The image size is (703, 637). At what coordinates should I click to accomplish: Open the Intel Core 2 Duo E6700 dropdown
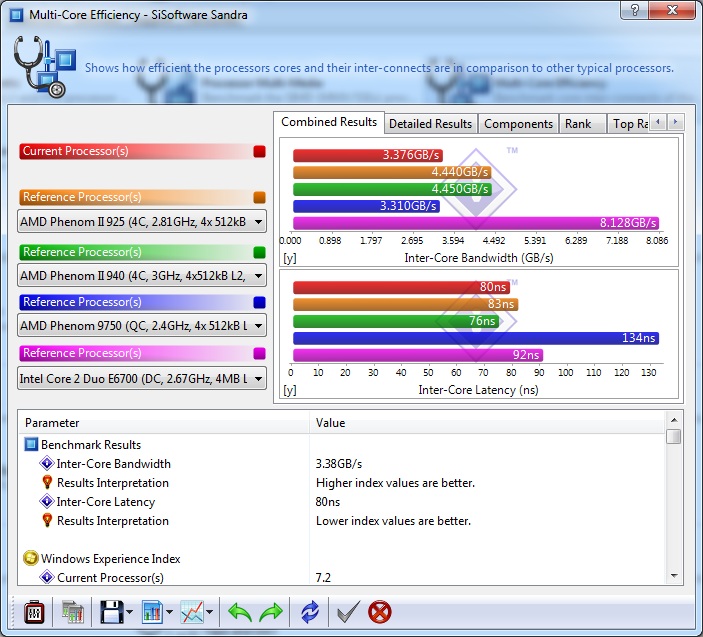pyautogui.click(x=142, y=378)
